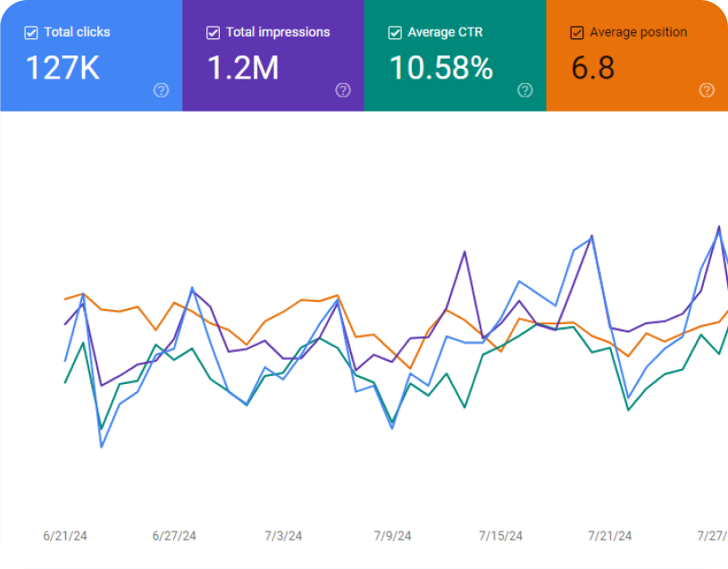Click the help icon on Total clicks card
728x569 pixels.
(x=161, y=90)
